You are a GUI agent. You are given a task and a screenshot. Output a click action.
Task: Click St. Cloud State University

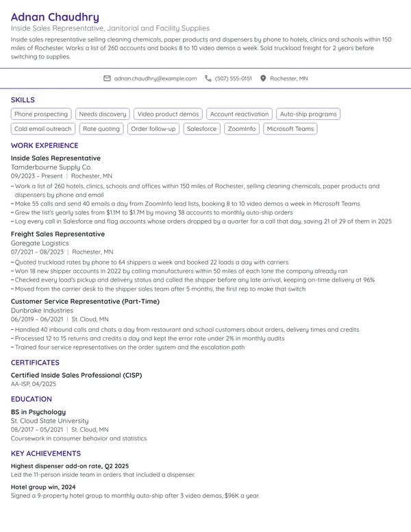(x=49, y=421)
